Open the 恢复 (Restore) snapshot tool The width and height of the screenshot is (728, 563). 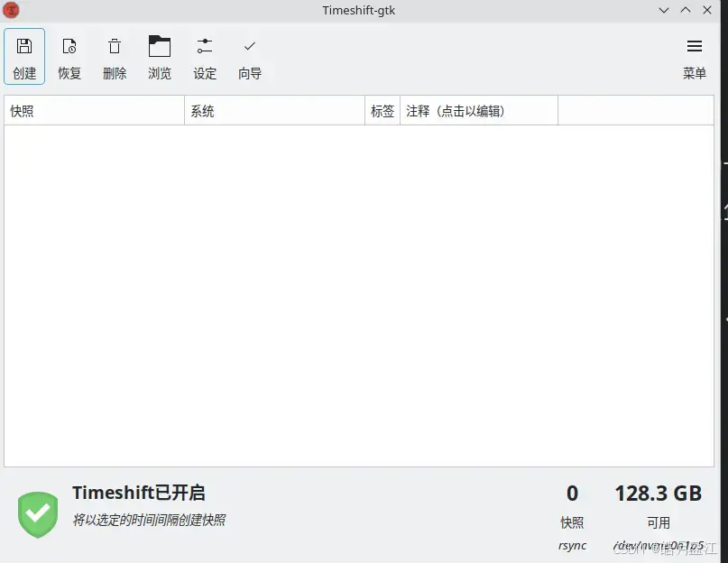[x=69, y=57]
